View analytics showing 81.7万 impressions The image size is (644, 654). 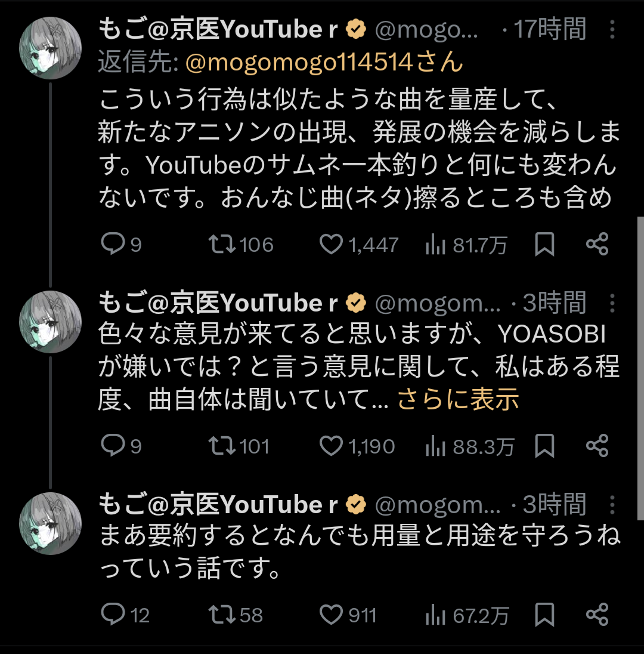coord(466,245)
